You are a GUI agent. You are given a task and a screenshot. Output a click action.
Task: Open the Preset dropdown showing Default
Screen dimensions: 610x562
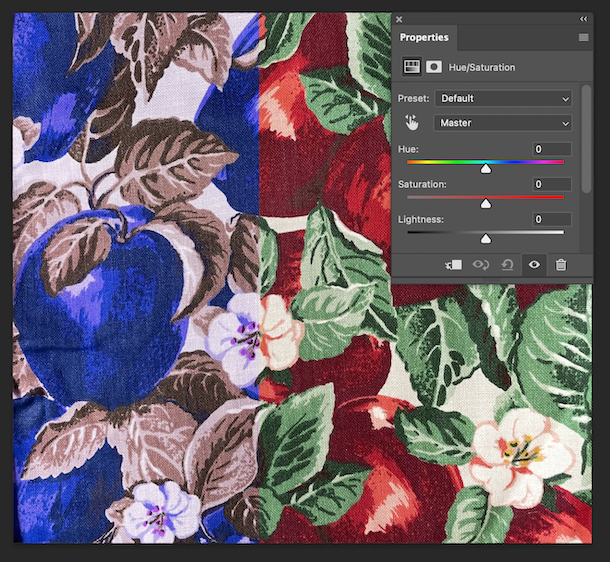click(x=503, y=98)
